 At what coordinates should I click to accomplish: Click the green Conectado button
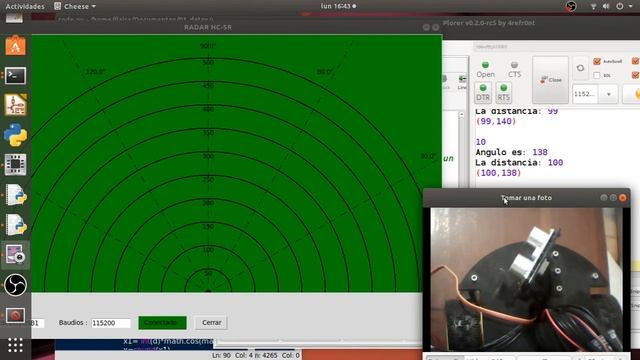[x=162, y=322]
